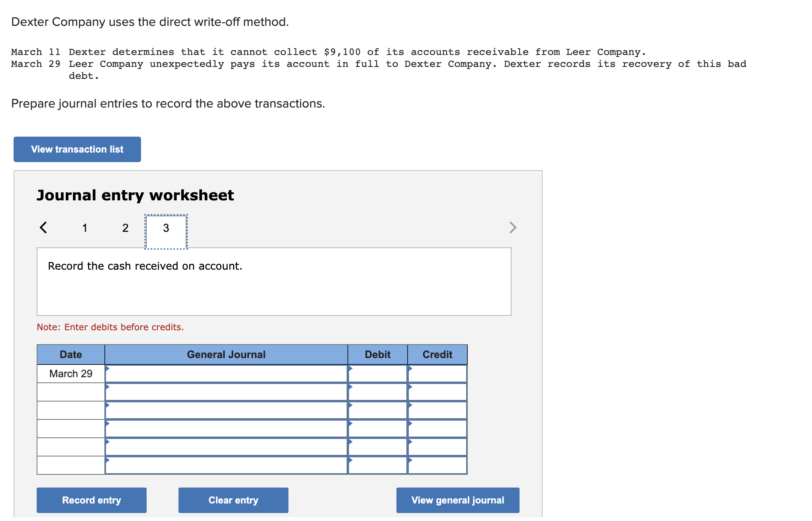Open View general journal

[457, 500]
